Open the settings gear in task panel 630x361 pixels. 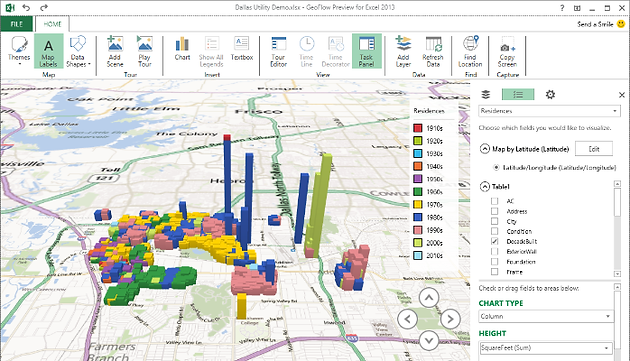pos(550,94)
